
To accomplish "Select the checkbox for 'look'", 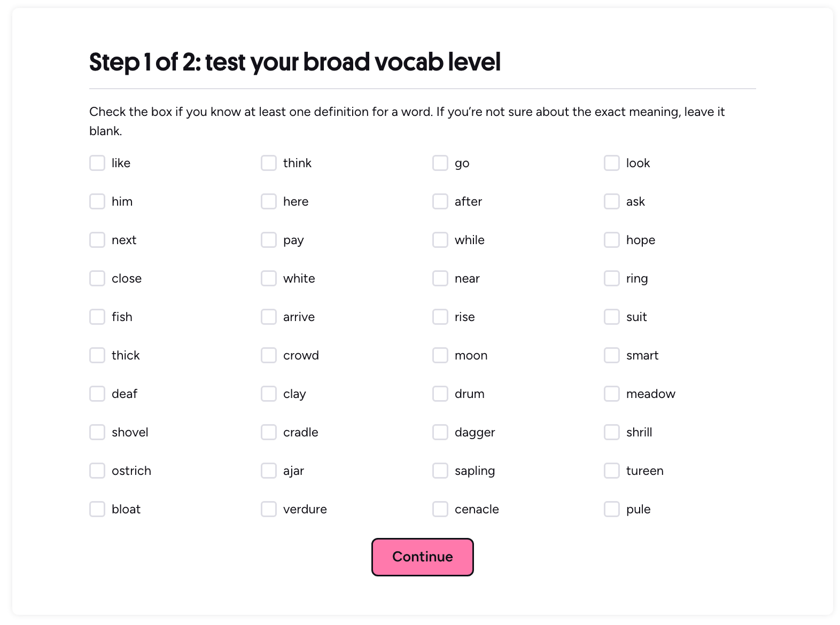I will pos(611,162).
